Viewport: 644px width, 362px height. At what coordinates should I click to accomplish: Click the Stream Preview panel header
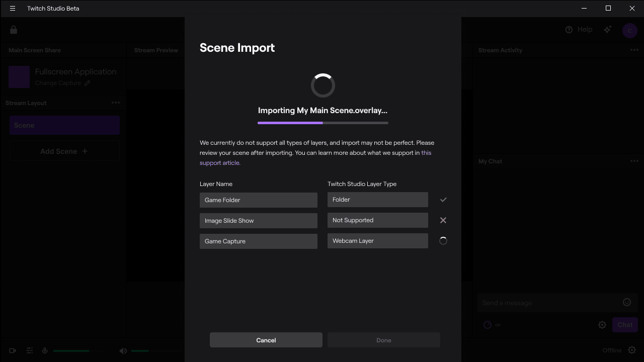(156, 50)
